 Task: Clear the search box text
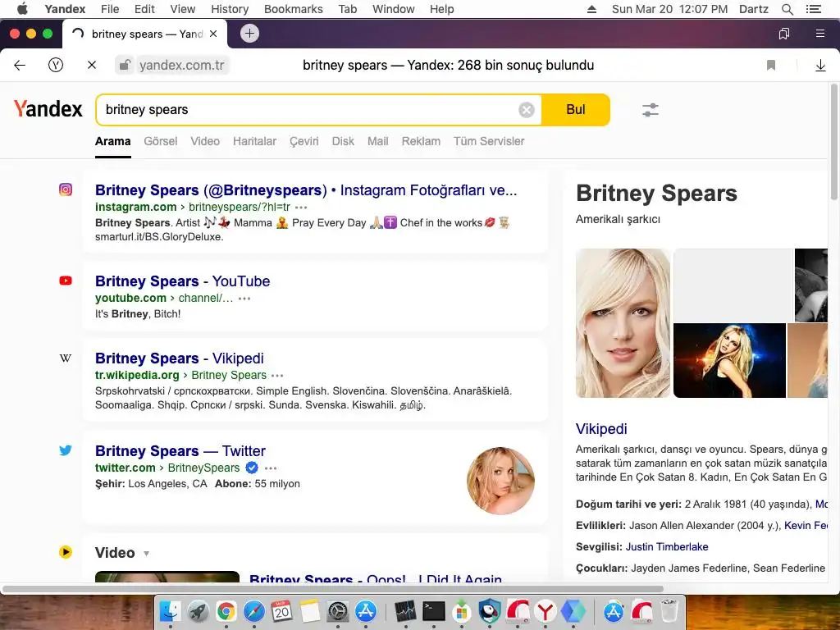tap(527, 110)
